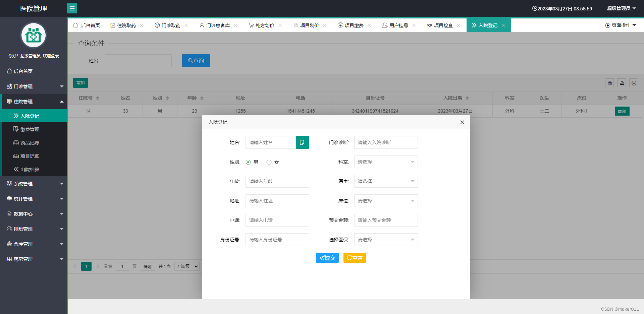
Task: Expand the 仓库管理 sidebar menu
Action: [34, 244]
